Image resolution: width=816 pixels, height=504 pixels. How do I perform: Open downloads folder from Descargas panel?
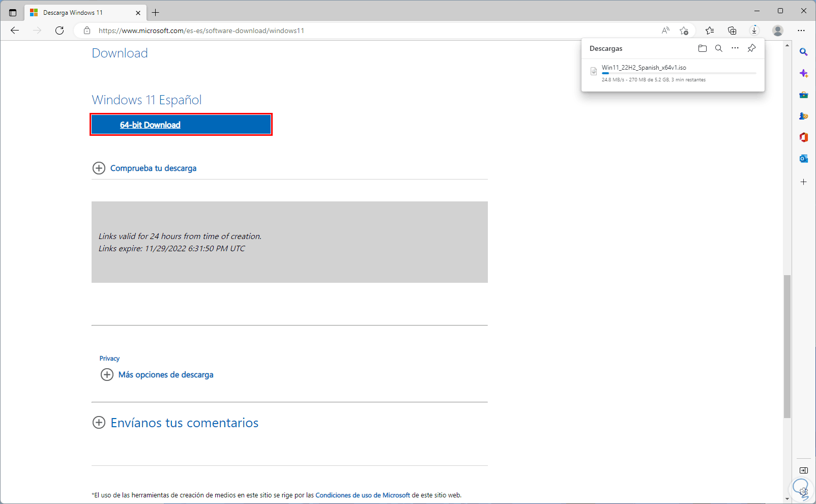(703, 48)
